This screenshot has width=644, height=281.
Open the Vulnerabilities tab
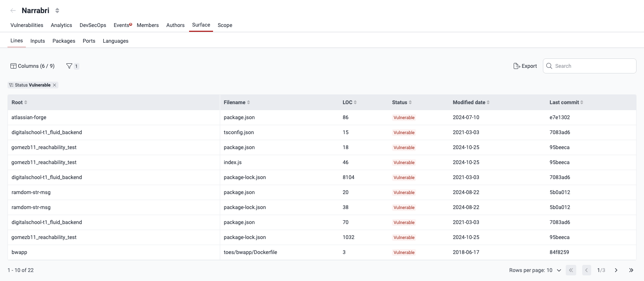click(x=27, y=25)
